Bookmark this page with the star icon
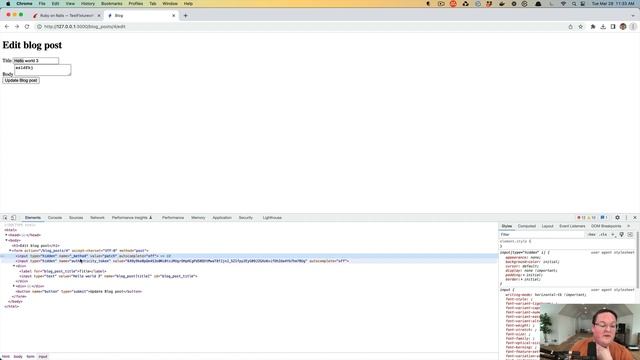 (580, 27)
